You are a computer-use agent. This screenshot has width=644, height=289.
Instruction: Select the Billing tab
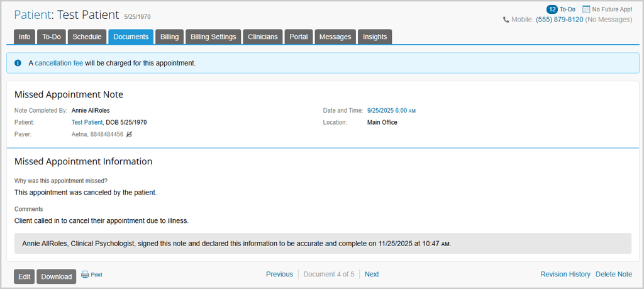[x=169, y=37]
